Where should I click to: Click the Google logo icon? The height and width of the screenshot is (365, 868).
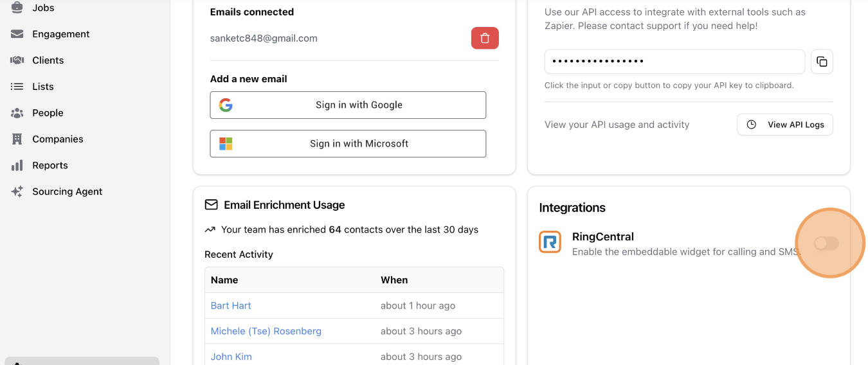[x=226, y=105]
